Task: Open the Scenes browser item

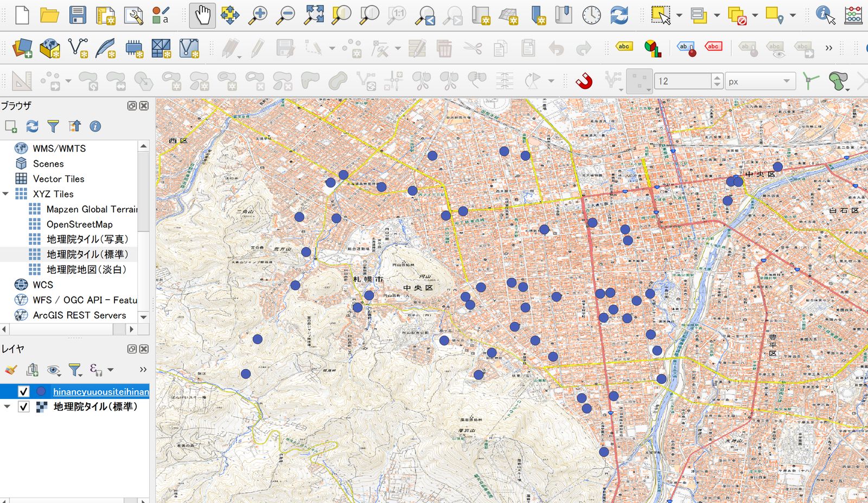Action: pyautogui.click(x=48, y=164)
